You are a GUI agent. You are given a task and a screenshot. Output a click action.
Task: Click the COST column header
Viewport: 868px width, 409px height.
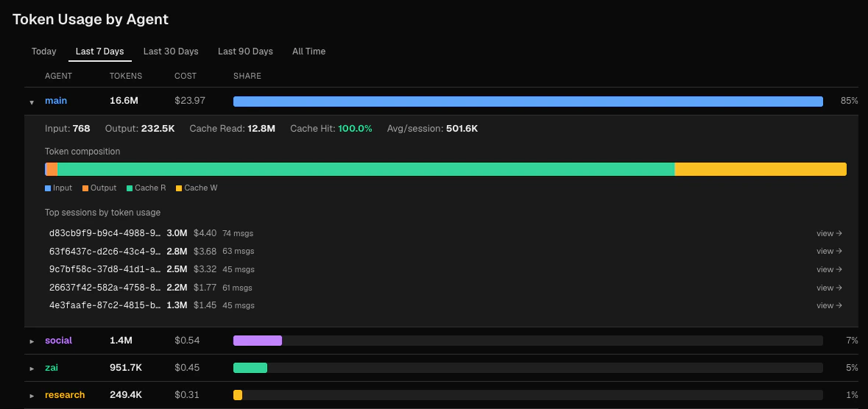[186, 76]
